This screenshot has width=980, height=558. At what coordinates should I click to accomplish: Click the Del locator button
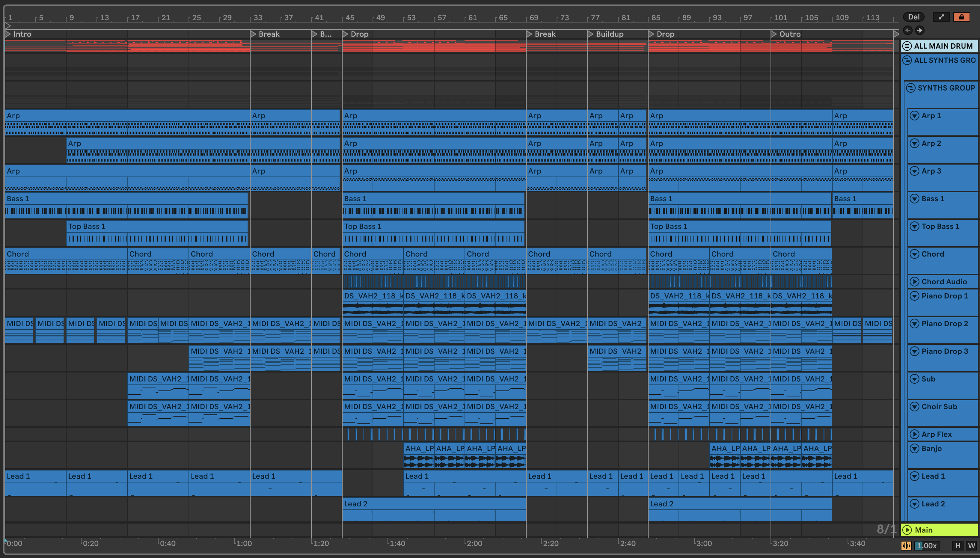point(914,17)
